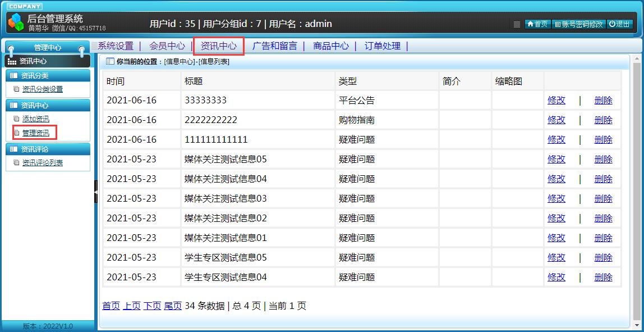Click 修改 for 媒体关注测试信息02

pos(556,218)
